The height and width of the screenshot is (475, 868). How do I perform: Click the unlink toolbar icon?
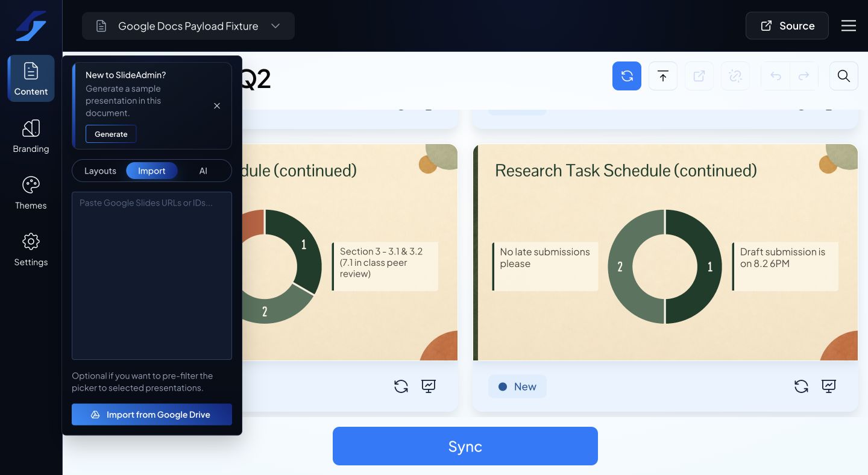tap(735, 76)
